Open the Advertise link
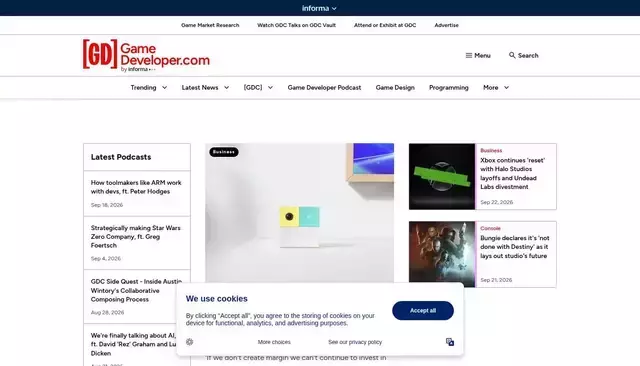The image size is (640, 366). (447, 25)
